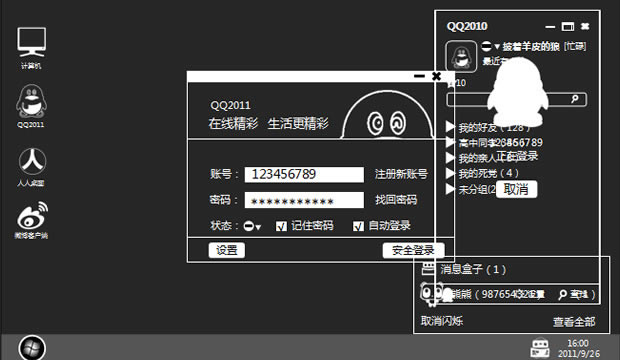The width and height of the screenshot is (620, 360).
Task: Click the search magnifier in QQ2010 panel
Action: pos(575,99)
